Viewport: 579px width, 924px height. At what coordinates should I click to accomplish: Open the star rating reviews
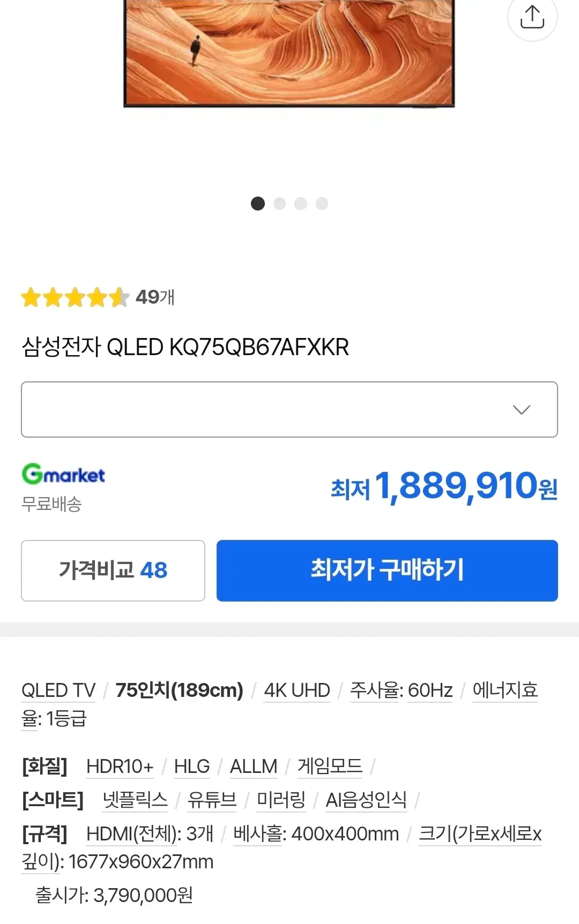pos(75,297)
